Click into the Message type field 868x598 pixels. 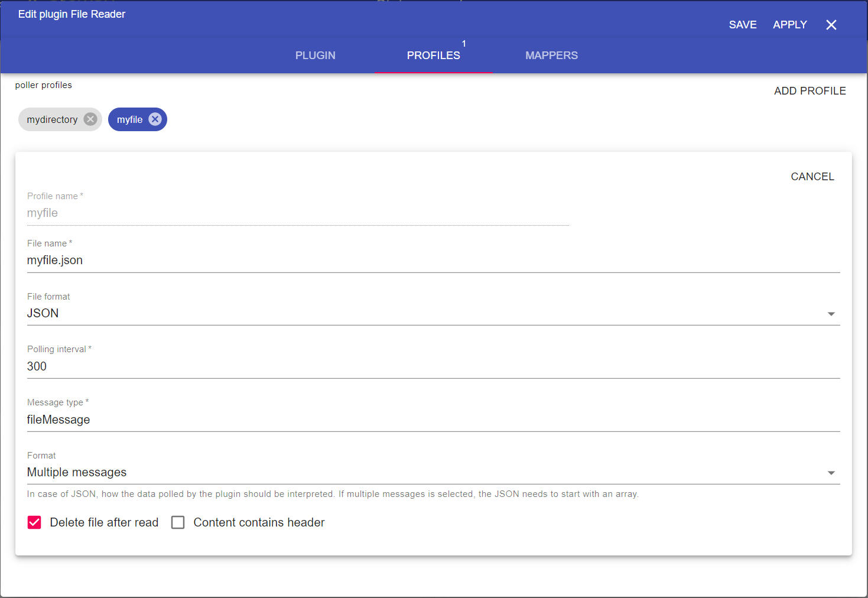coord(433,420)
